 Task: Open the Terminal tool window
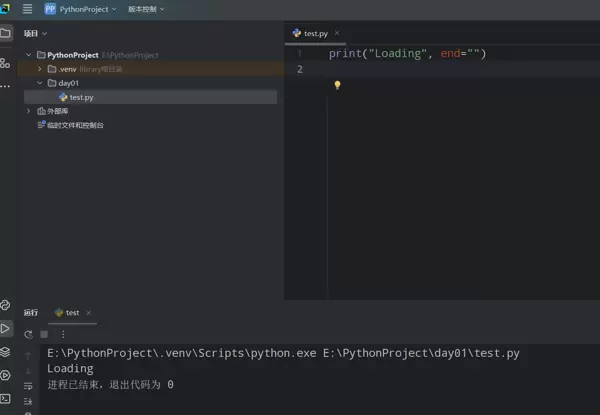(x=6, y=399)
